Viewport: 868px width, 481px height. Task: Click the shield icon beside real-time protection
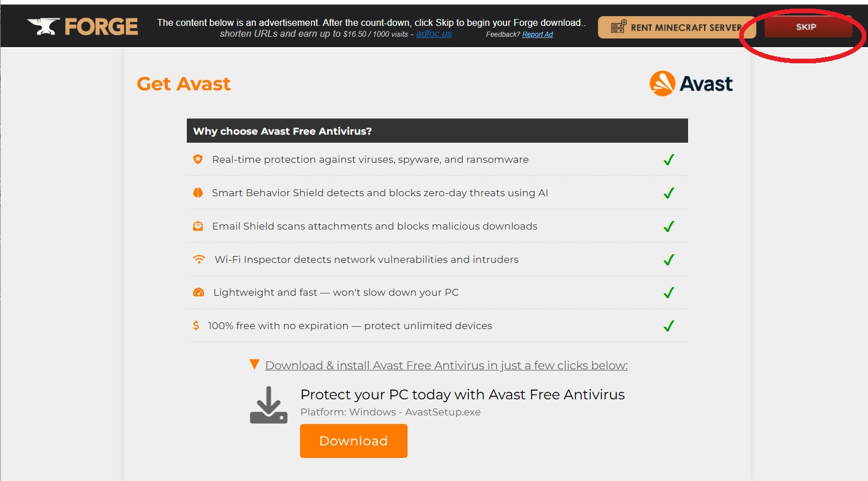[x=198, y=159]
